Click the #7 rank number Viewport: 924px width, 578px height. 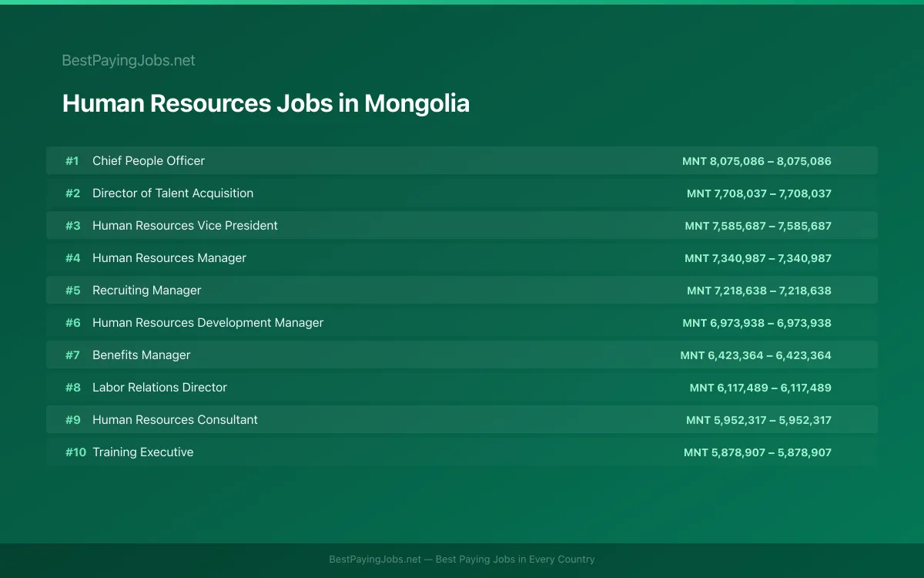pyautogui.click(x=72, y=355)
